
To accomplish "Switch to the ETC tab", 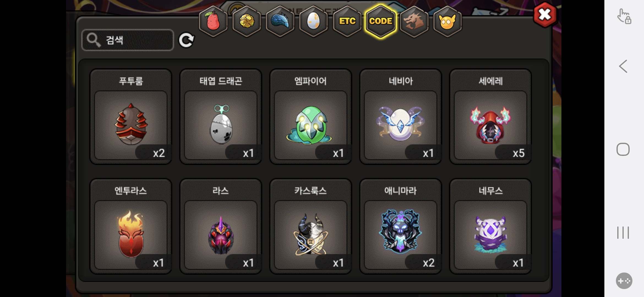I will point(347,21).
